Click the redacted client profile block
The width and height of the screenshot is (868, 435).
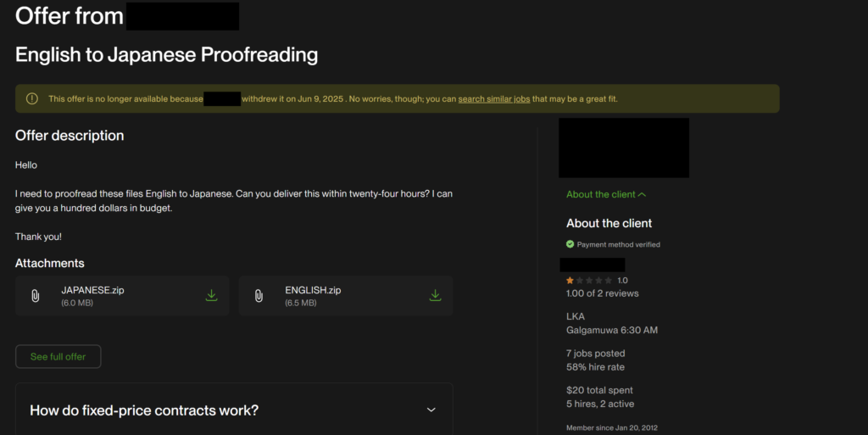pyautogui.click(x=624, y=148)
